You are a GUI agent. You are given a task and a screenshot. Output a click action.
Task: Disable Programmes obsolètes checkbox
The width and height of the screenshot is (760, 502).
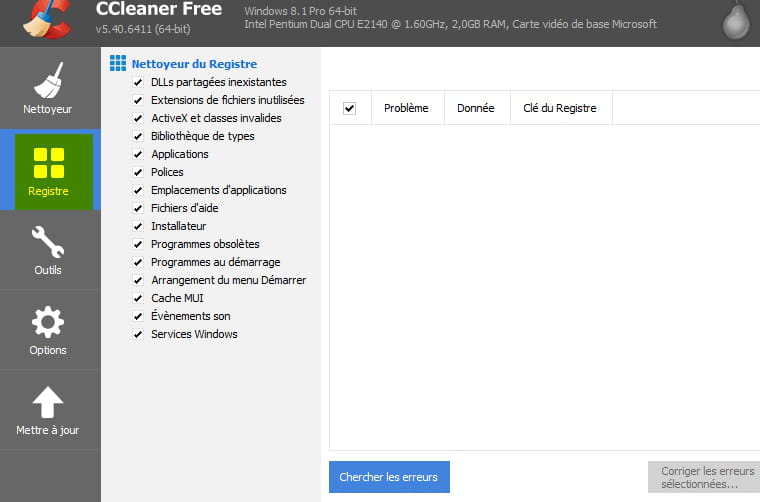click(x=138, y=244)
